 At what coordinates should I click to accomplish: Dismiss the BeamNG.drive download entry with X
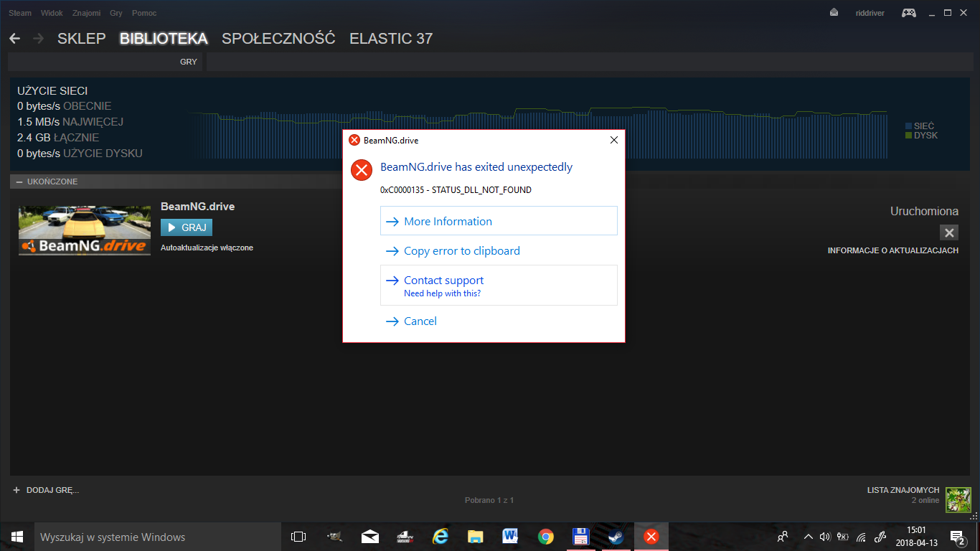tap(949, 232)
